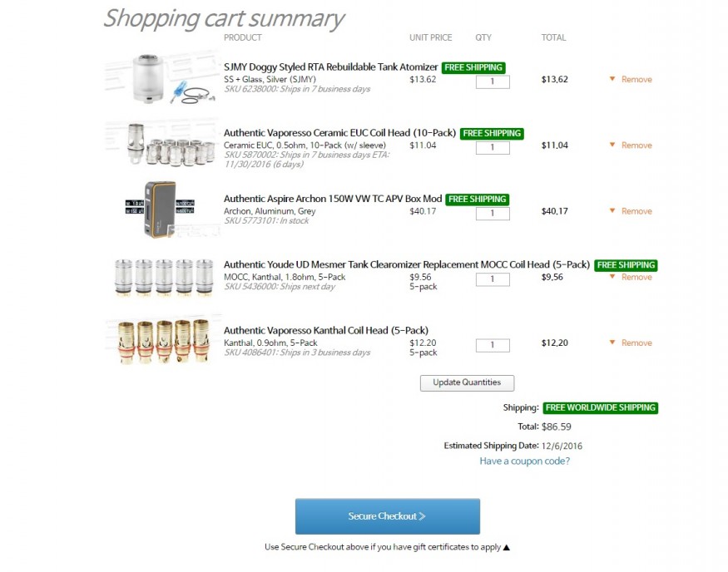Open the Vaporesso Ceramic EUC coil image
Screen dimensions: 728x572
pyautogui.click(x=163, y=144)
